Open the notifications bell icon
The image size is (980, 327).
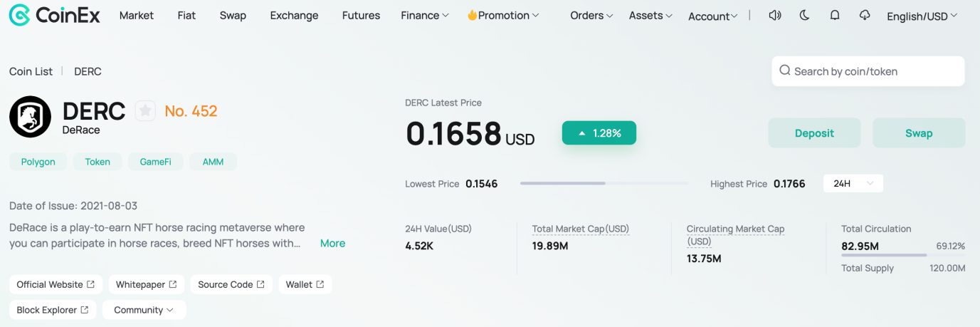(x=835, y=15)
